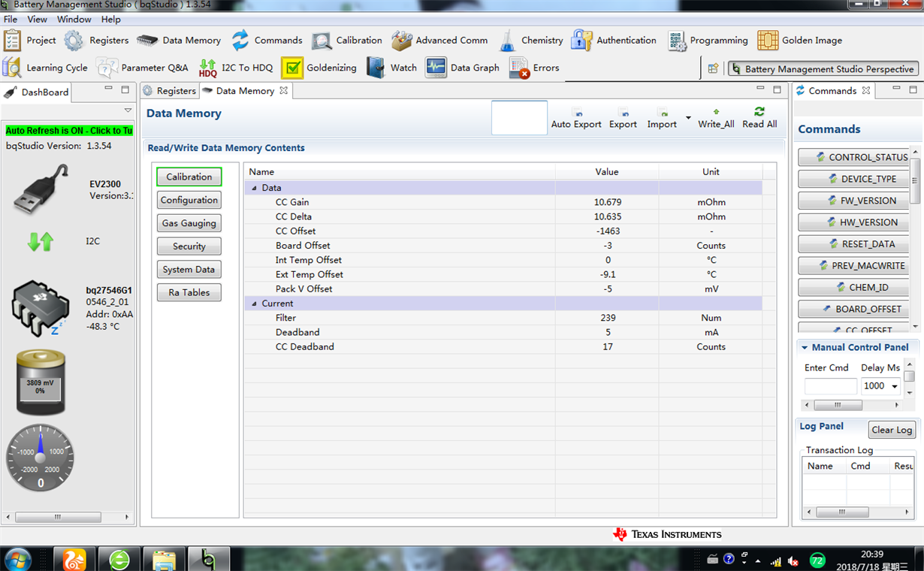Screen dimensions: 924x571
Task: Select the Configuration category button
Action: point(189,200)
